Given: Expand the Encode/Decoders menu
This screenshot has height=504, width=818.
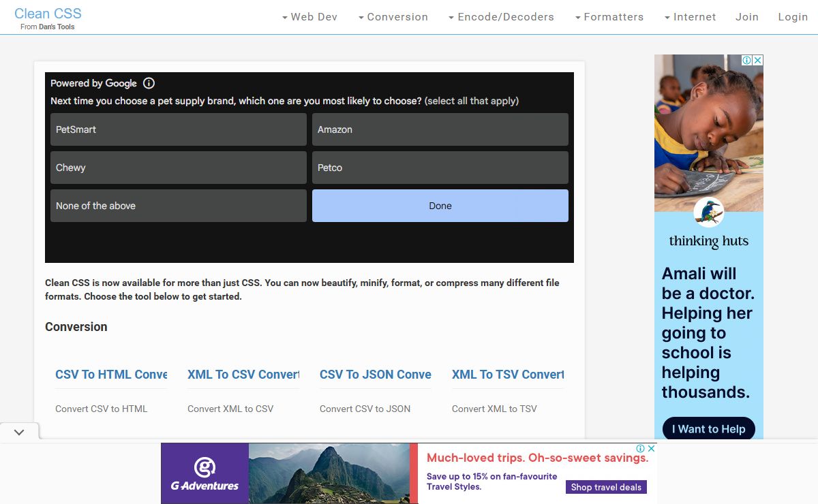Looking at the screenshot, I should pyautogui.click(x=501, y=17).
